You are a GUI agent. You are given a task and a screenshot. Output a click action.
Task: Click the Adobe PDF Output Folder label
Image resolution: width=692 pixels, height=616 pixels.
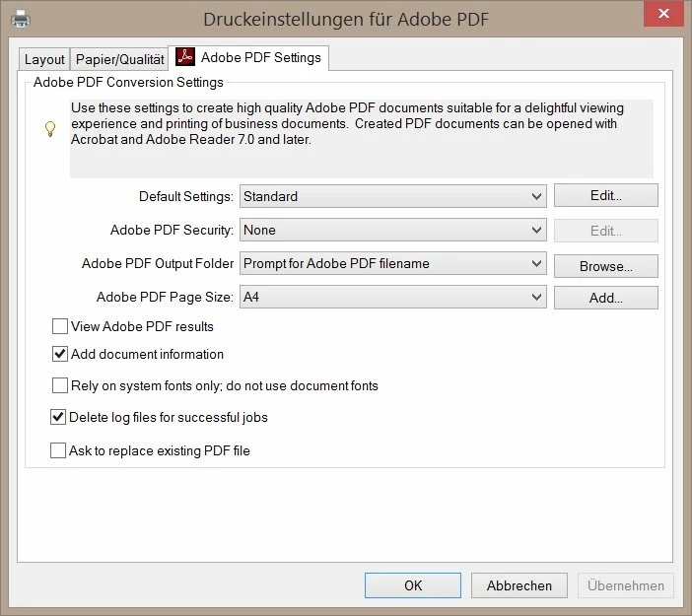pyautogui.click(x=158, y=263)
